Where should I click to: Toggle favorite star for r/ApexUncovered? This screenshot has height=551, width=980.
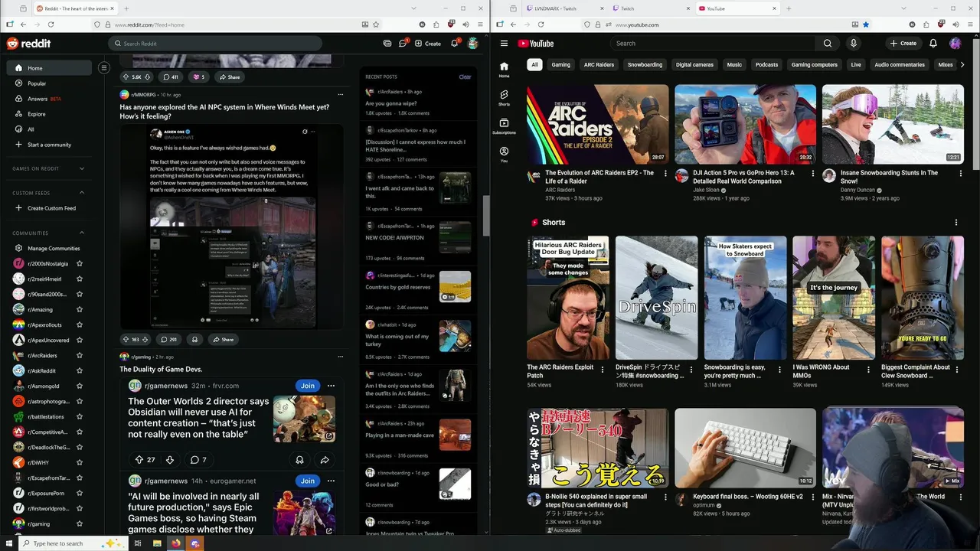[79, 340]
